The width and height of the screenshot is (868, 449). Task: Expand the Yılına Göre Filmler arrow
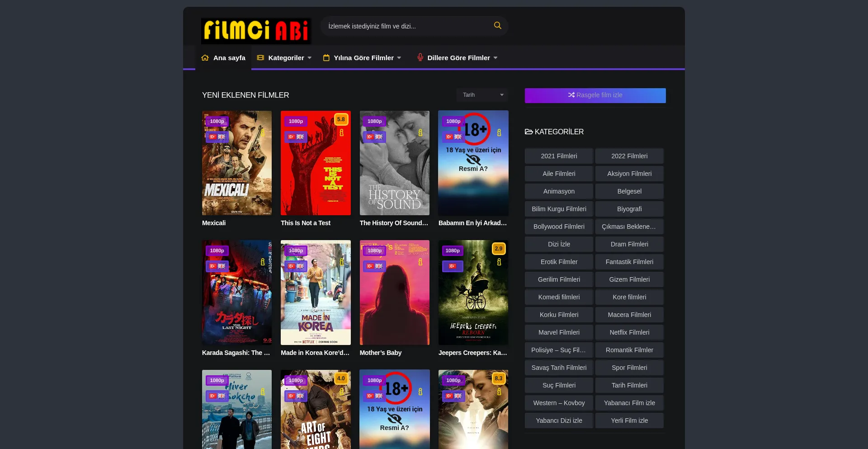click(x=399, y=58)
